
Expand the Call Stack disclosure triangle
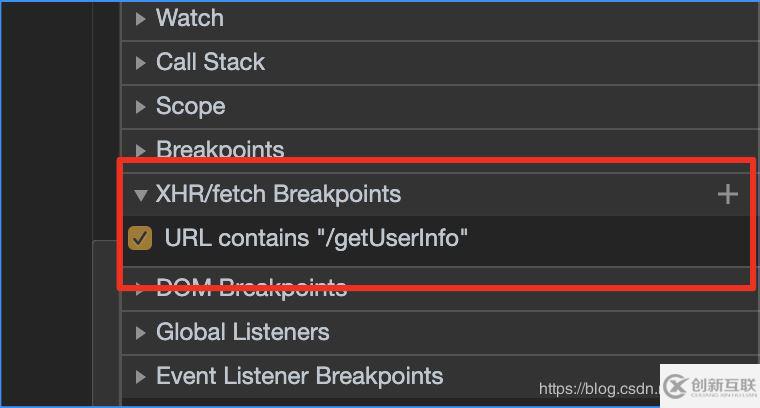click(140, 62)
